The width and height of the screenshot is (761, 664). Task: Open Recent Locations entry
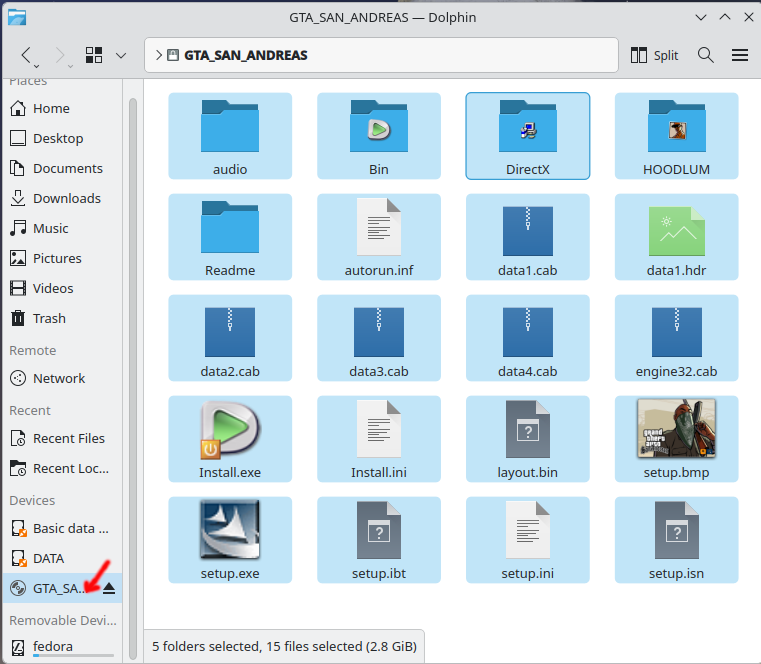pyautogui.click(x=62, y=468)
